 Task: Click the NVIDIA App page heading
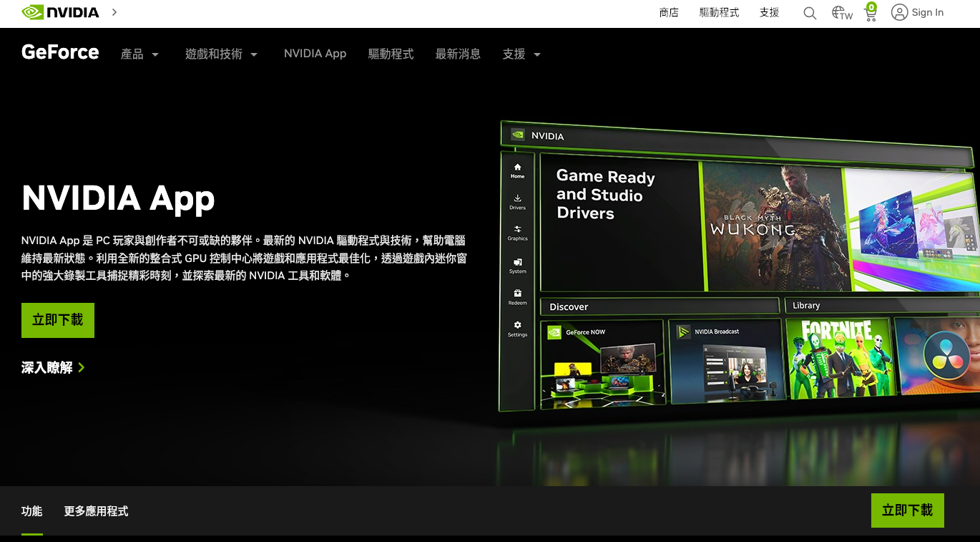point(118,198)
